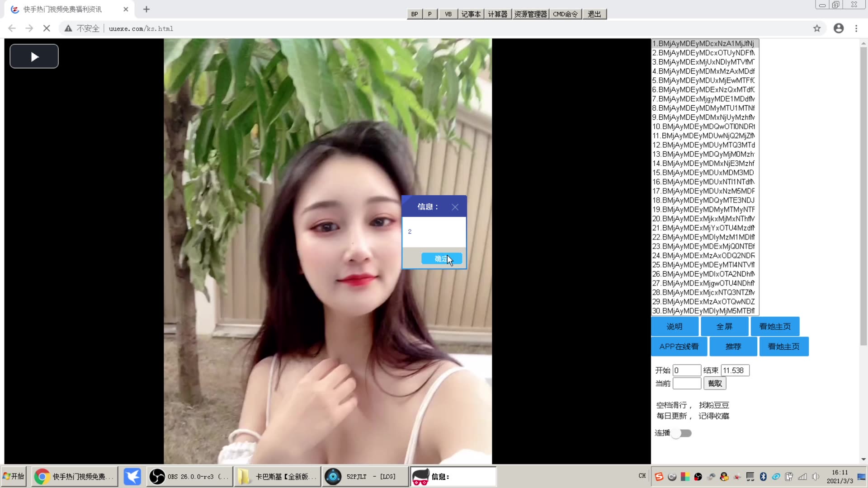Click Bluetooth icon in system tray

coord(763,477)
